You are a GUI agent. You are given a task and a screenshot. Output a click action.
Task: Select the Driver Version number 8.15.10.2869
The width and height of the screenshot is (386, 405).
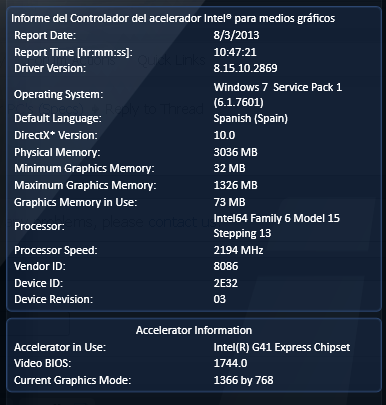pyautogui.click(x=245, y=68)
